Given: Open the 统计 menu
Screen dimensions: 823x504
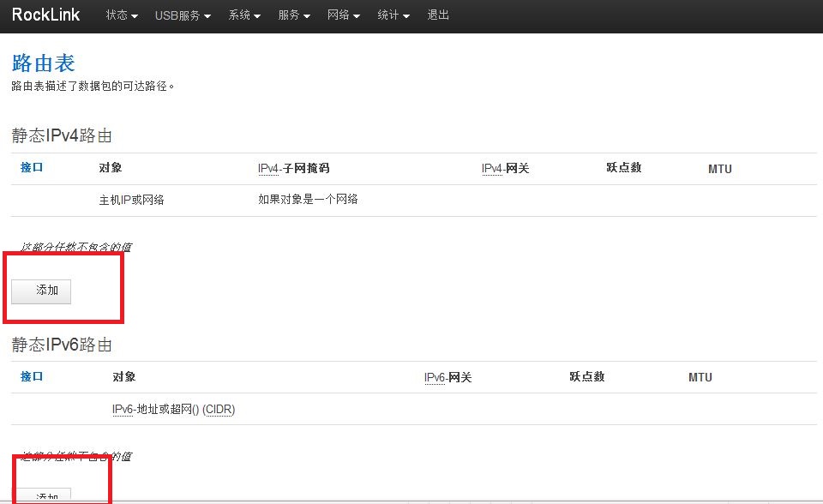Looking at the screenshot, I should [x=393, y=15].
